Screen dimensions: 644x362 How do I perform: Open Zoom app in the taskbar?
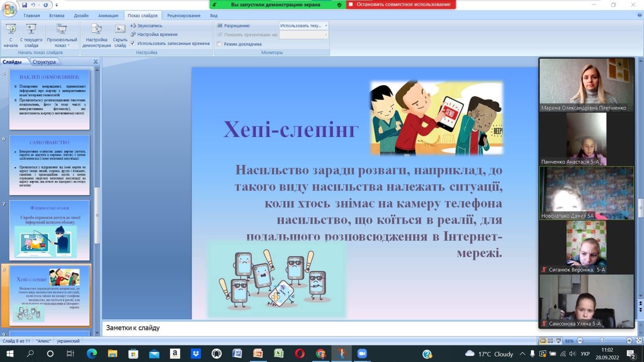tap(362, 354)
